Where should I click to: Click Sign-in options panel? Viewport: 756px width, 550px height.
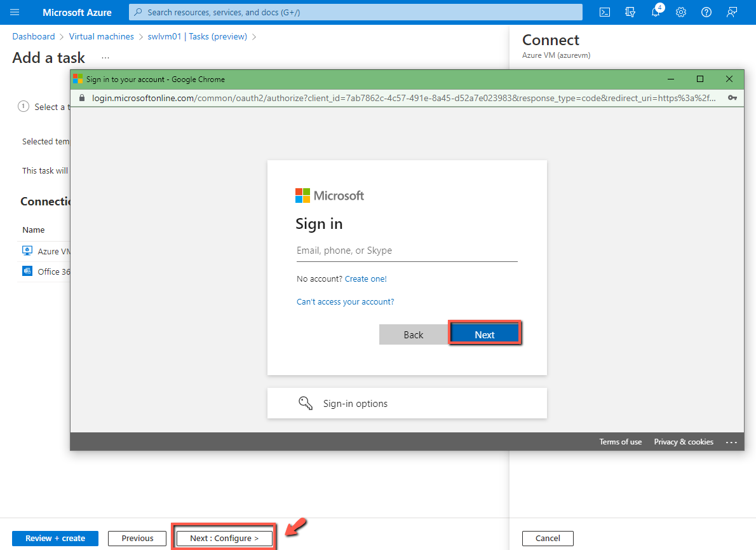[x=407, y=403]
